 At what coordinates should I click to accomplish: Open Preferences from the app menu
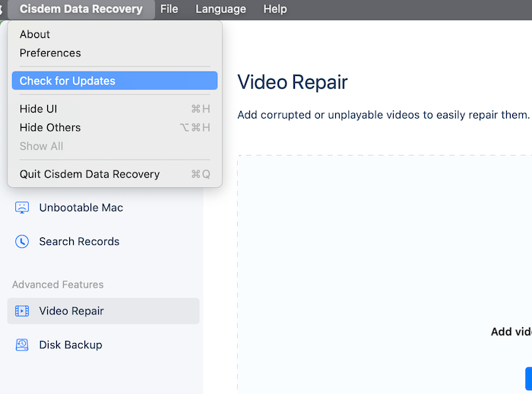pos(50,53)
